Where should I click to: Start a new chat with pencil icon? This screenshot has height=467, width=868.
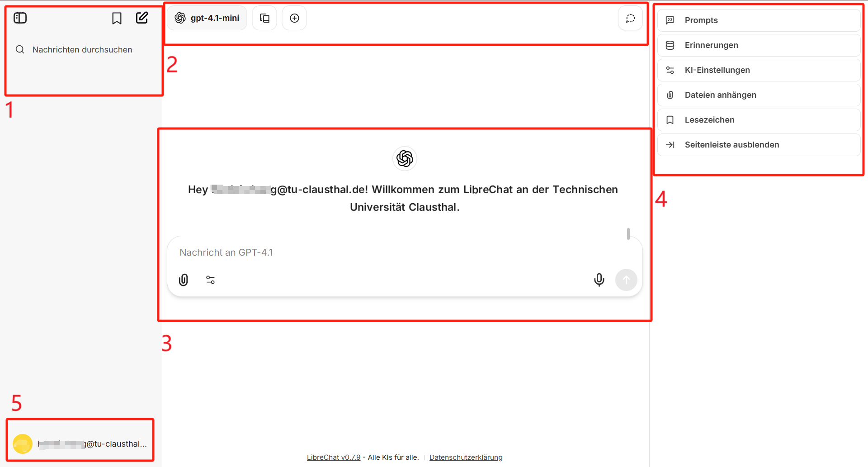tap(142, 18)
